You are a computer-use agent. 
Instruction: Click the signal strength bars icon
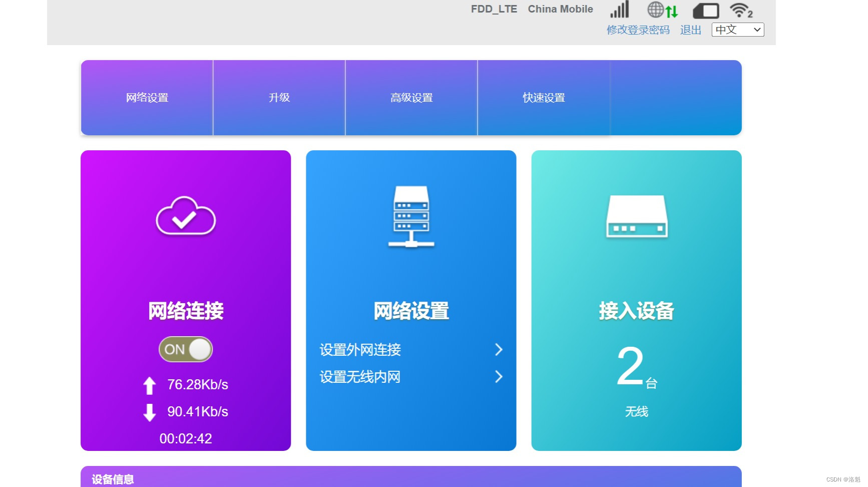click(619, 9)
